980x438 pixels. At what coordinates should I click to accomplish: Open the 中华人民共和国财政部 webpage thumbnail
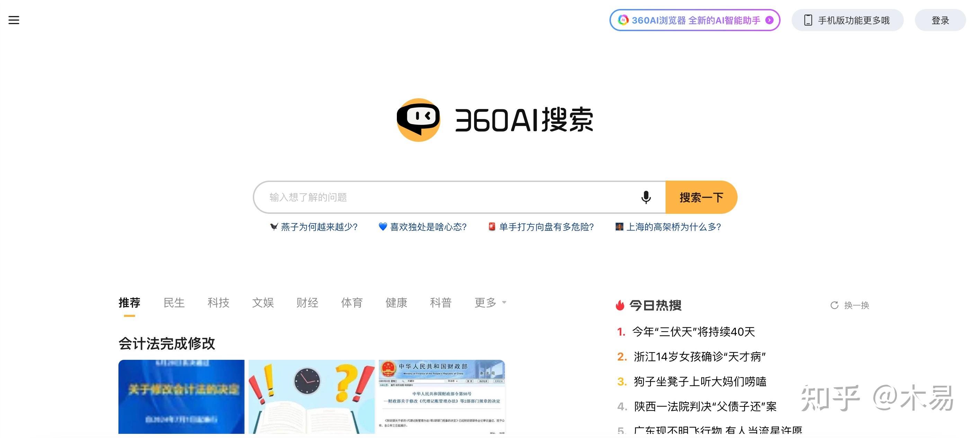(x=442, y=396)
